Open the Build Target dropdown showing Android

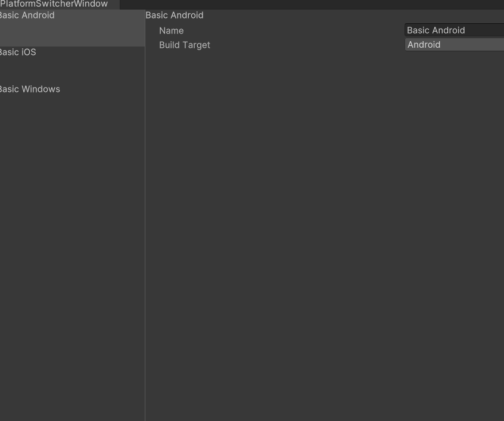tap(454, 45)
